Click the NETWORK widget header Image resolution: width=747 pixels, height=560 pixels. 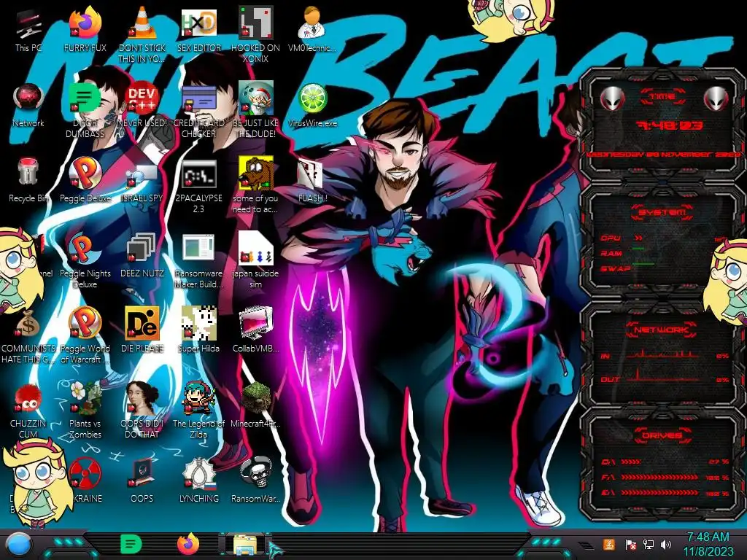tap(662, 330)
